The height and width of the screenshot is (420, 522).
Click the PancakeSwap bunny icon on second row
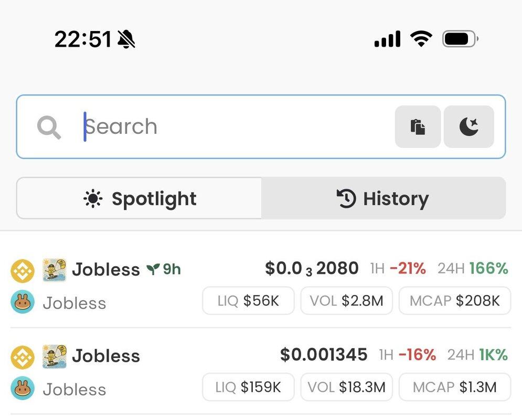(x=23, y=388)
